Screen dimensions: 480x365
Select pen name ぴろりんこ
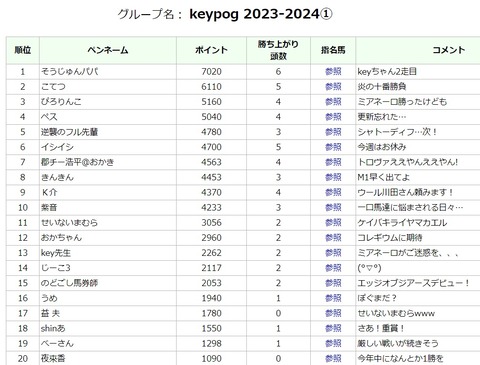point(61,102)
